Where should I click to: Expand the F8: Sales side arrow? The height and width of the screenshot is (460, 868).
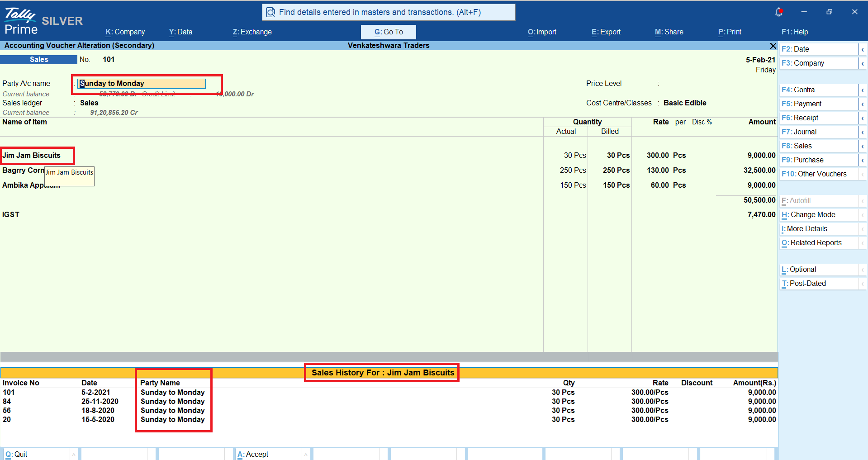[x=863, y=146]
